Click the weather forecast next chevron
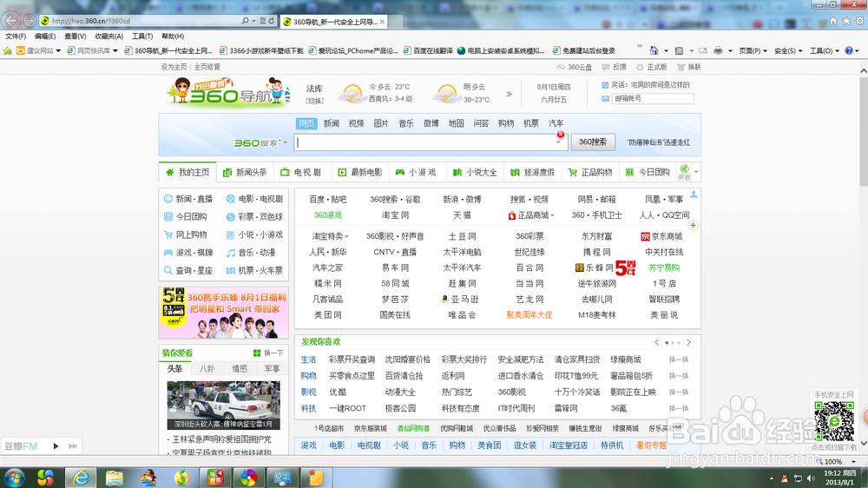868x488 pixels. click(x=509, y=94)
